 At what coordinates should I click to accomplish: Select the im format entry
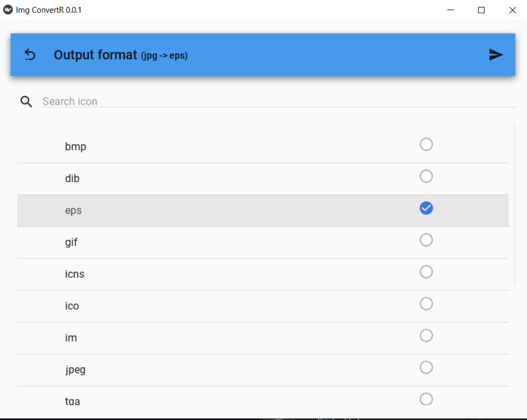[x=426, y=335]
